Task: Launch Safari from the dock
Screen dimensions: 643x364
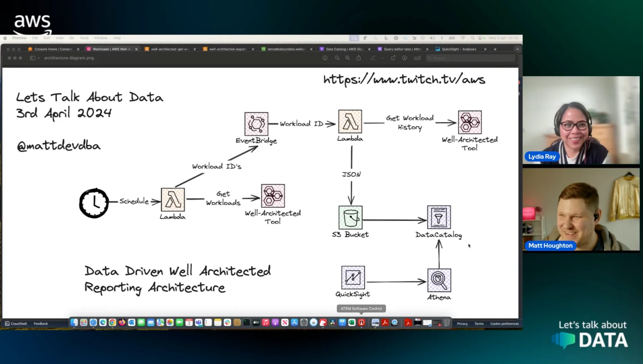Action: [93, 322]
